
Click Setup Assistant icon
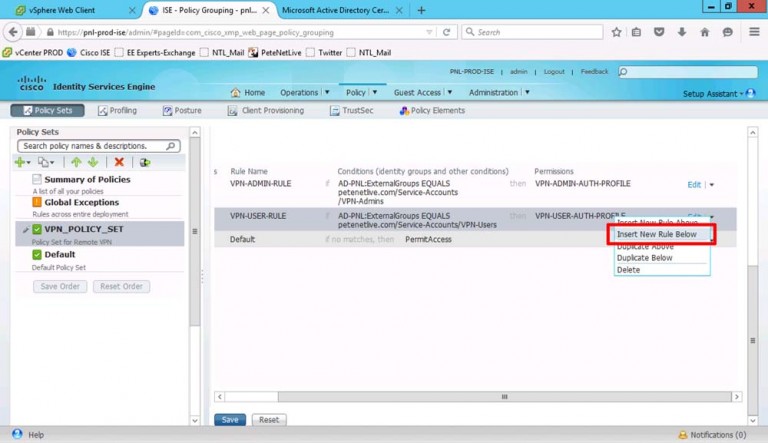tap(750, 93)
